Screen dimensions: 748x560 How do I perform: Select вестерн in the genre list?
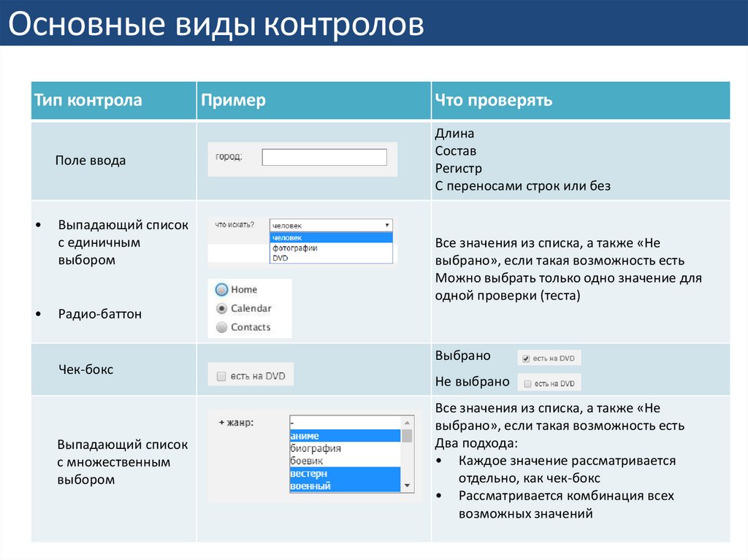pyautogui.click(x=346, y=473)
